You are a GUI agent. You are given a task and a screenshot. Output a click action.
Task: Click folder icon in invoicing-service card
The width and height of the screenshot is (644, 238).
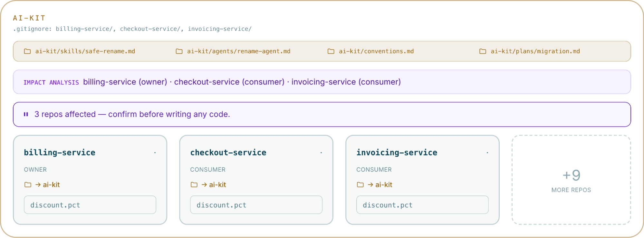coord(360,185)
